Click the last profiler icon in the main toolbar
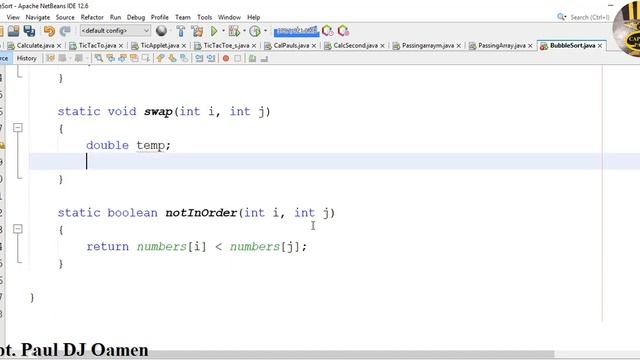Image resolution: width=640 pixels, height=360 pixels. pos(343,31)
